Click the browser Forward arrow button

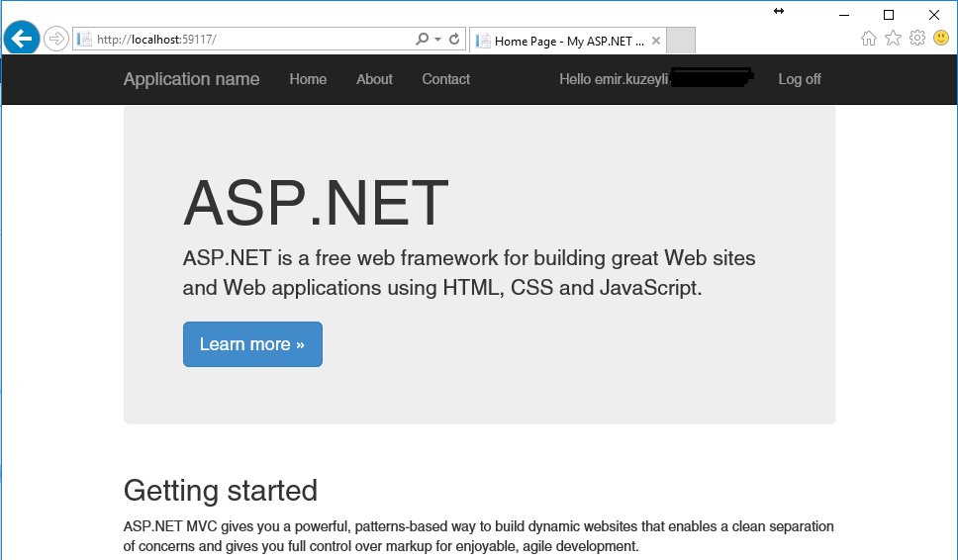tap(56, 40)
